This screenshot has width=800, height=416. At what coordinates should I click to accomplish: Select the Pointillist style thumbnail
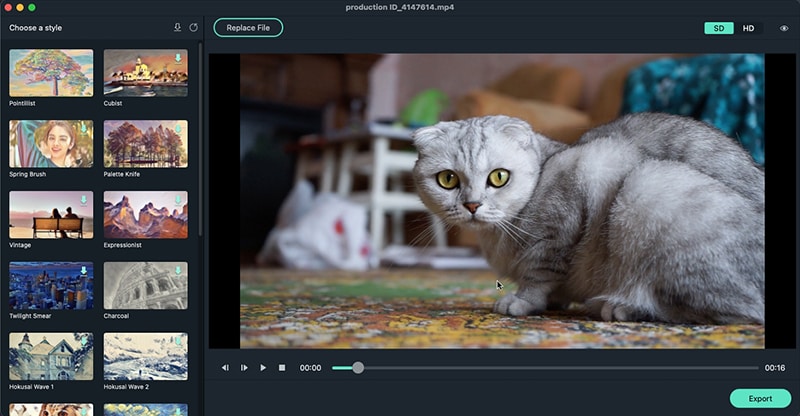(x=51, y=72)
